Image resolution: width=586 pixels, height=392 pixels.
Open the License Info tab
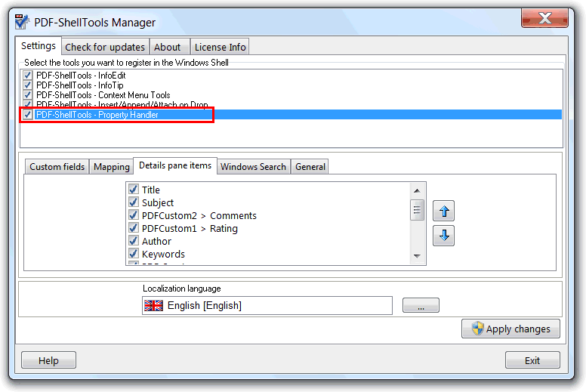pos(220,47)
